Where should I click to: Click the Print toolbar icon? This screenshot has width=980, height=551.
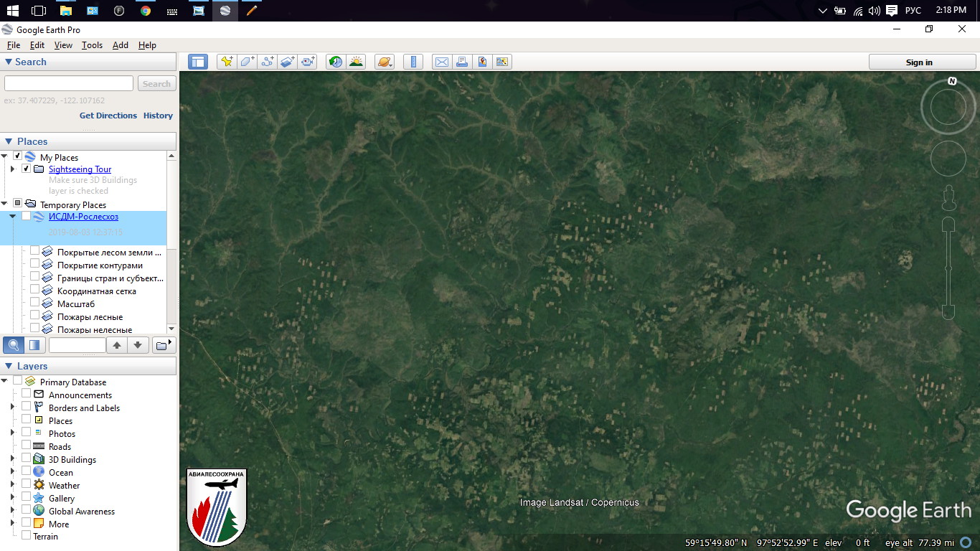click(462, 62)
